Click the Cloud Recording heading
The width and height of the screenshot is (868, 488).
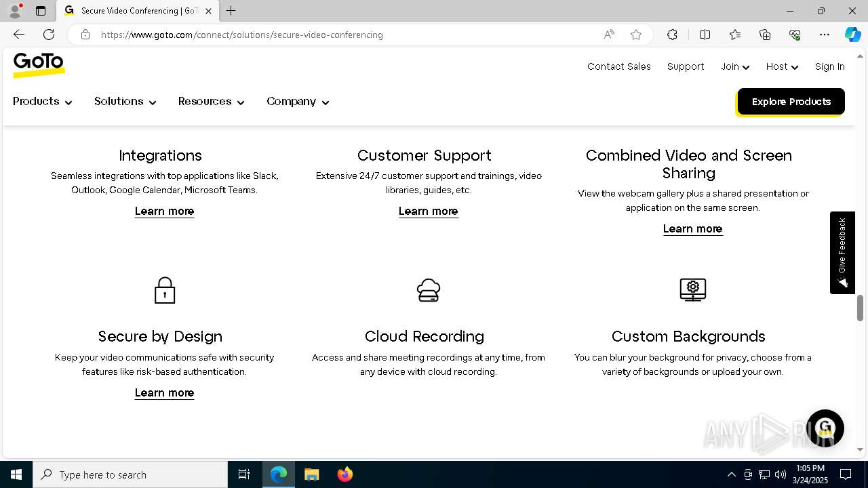(425, 336)
